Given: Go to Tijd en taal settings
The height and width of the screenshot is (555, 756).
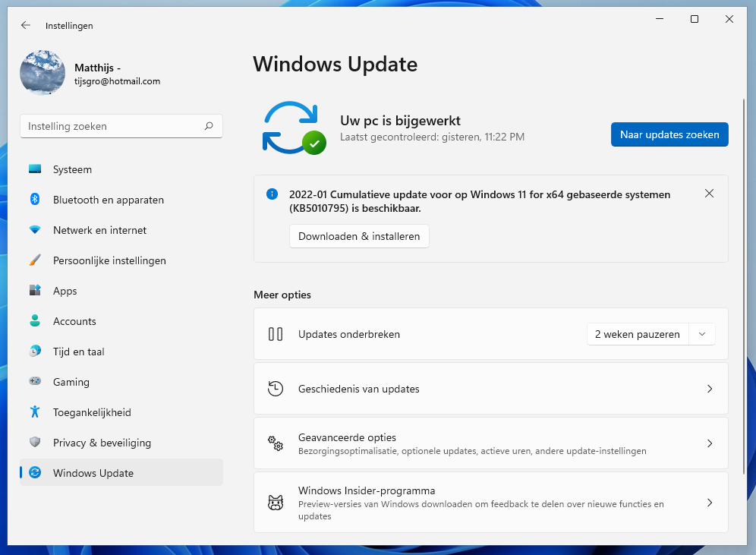Looking at the screenshot, I should [x=79, y=352].
